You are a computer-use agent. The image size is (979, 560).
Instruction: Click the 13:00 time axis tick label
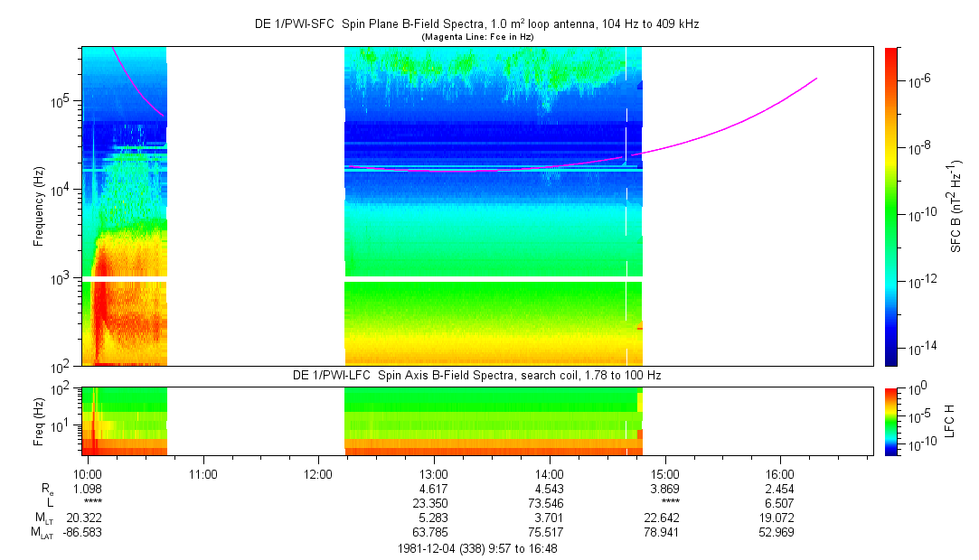pyautogui.click(x=434, y=473)
